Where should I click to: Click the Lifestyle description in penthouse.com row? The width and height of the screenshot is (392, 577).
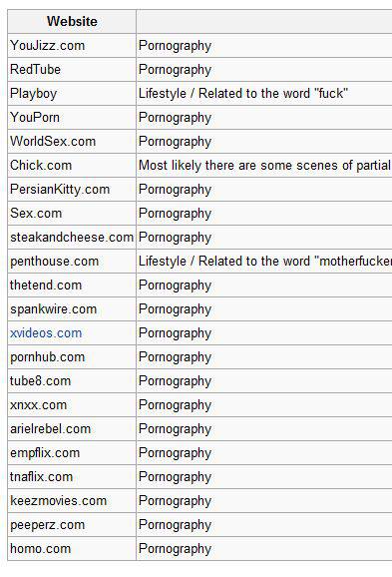click(265, 262)
